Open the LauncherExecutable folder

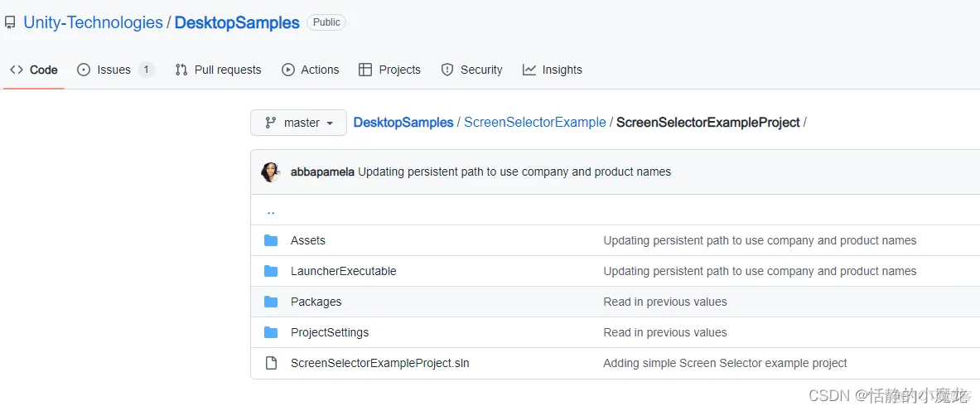tap(344, 271)
